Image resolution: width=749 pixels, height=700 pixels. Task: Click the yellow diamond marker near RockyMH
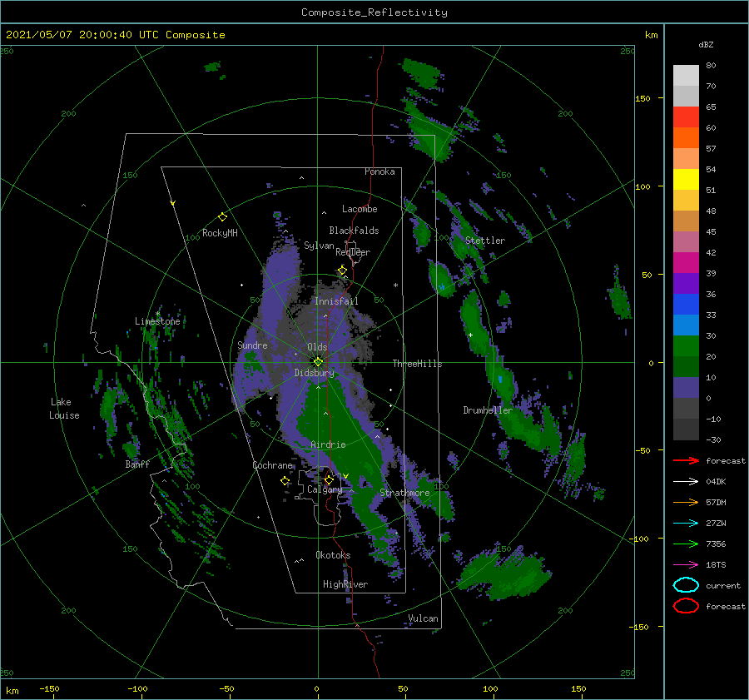coord(222,217)
